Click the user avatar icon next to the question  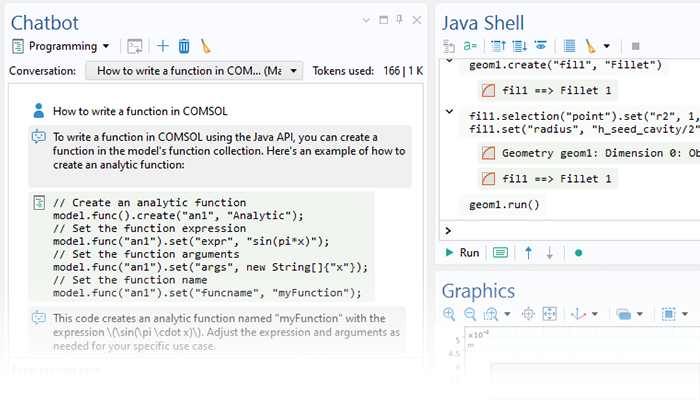tap(39, 111)
